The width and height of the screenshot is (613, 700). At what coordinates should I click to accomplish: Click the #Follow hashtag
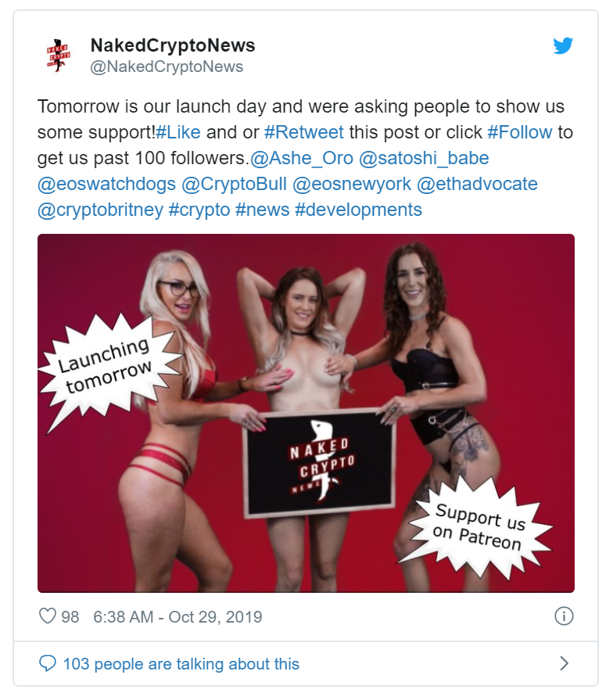coord(520,132)
